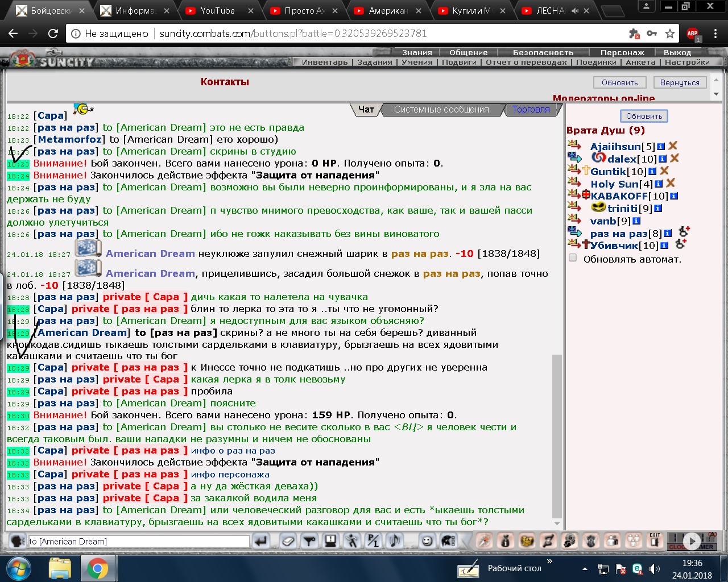Click the Обновить button in Контакты header
The image size is (728, 582).
point(620,82)
